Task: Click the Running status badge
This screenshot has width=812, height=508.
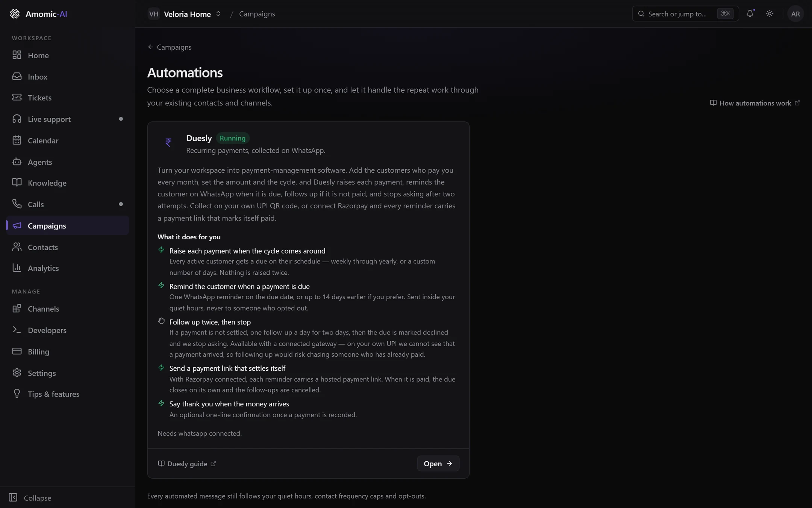Action: click(x=232, y=138)
